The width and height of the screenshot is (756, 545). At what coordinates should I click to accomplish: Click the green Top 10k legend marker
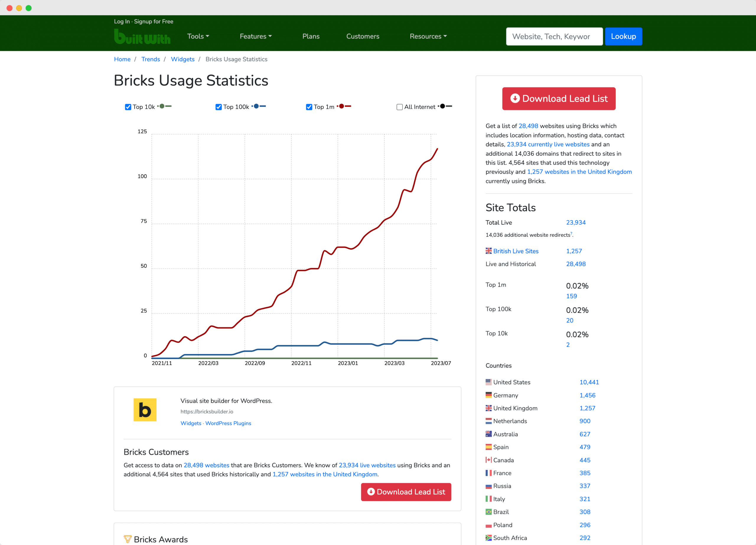point(164,106)
